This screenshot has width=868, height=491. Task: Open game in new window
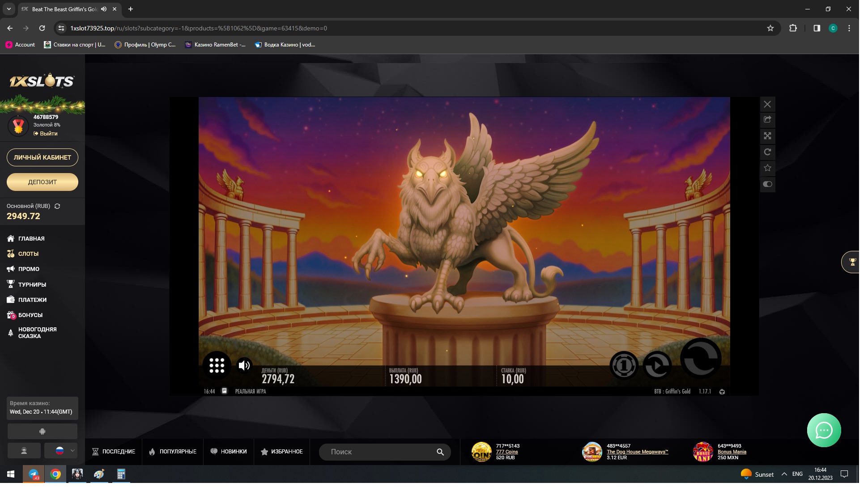pyautogui.click(x=767, y=119)
